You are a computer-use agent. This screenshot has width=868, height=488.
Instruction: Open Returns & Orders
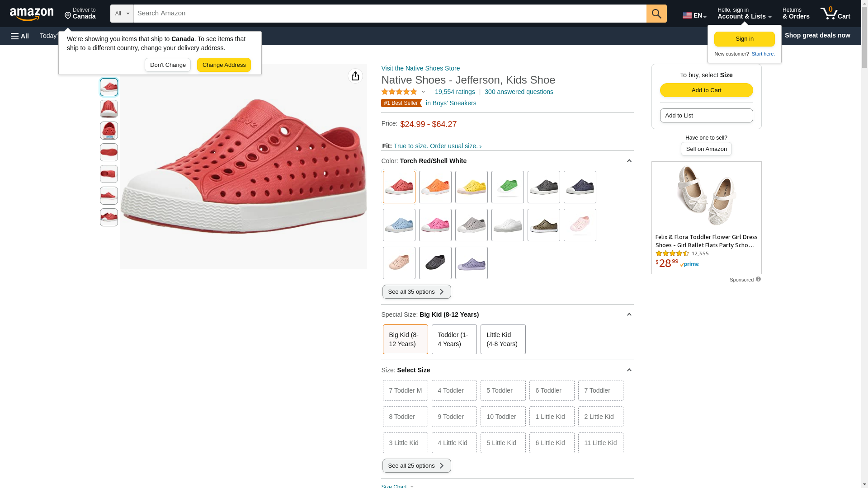point(796,14)
